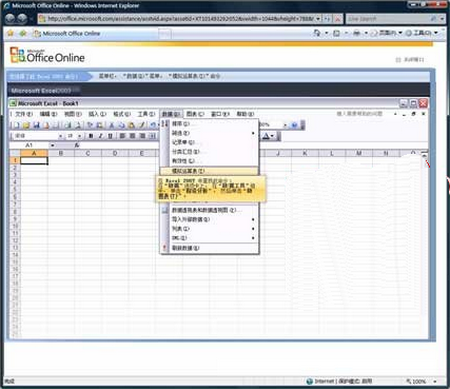Click the Format Painter brush icon

tap(142, 125)
